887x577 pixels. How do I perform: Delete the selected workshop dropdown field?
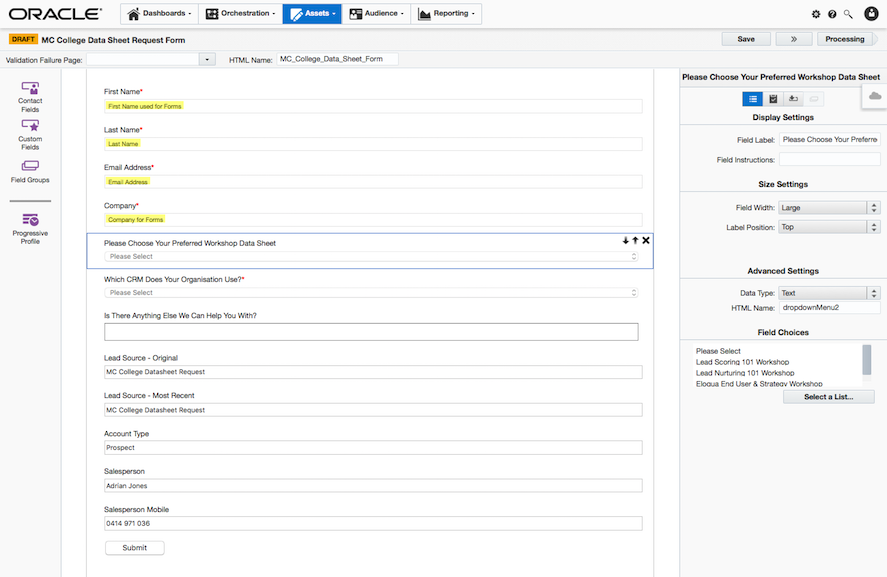pos(646,241)
